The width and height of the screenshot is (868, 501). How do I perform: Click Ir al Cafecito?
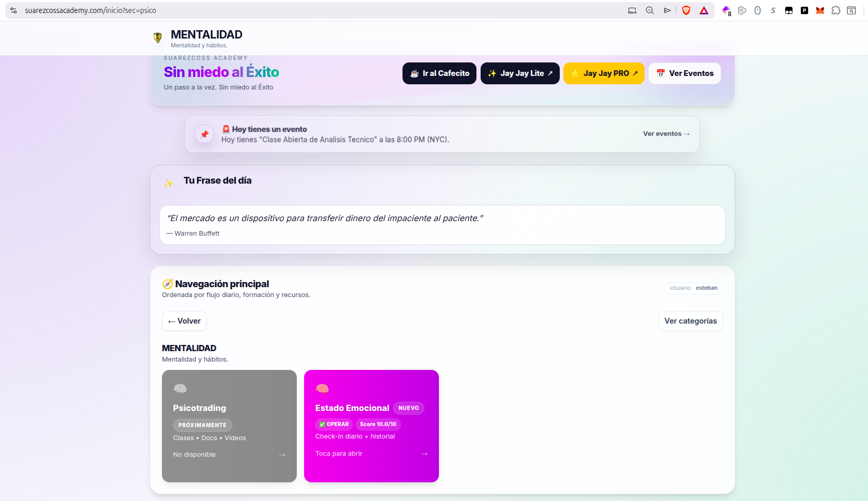pos(439,73)
